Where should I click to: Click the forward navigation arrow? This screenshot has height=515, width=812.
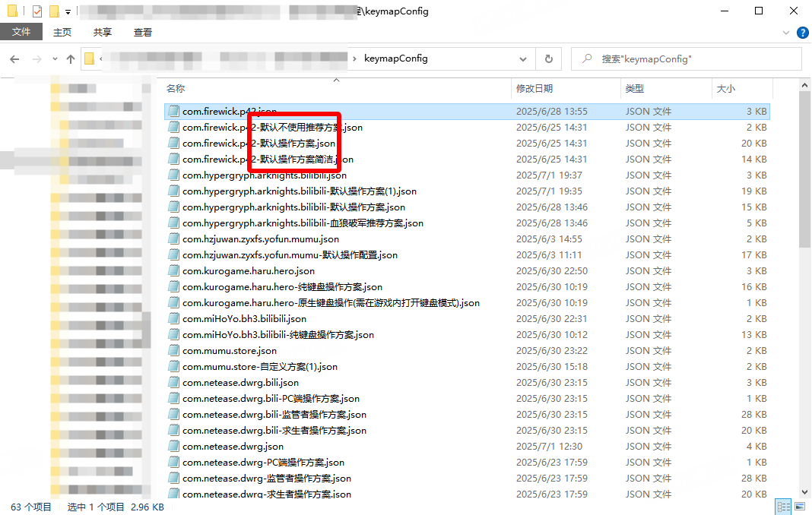point(36,58)
